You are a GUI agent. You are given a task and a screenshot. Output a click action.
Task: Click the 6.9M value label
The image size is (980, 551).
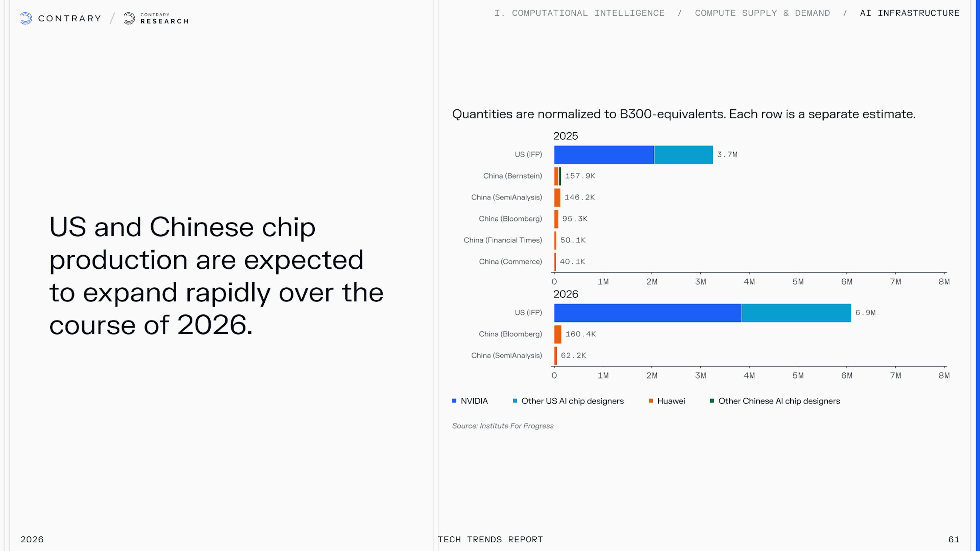coord(865,313)
